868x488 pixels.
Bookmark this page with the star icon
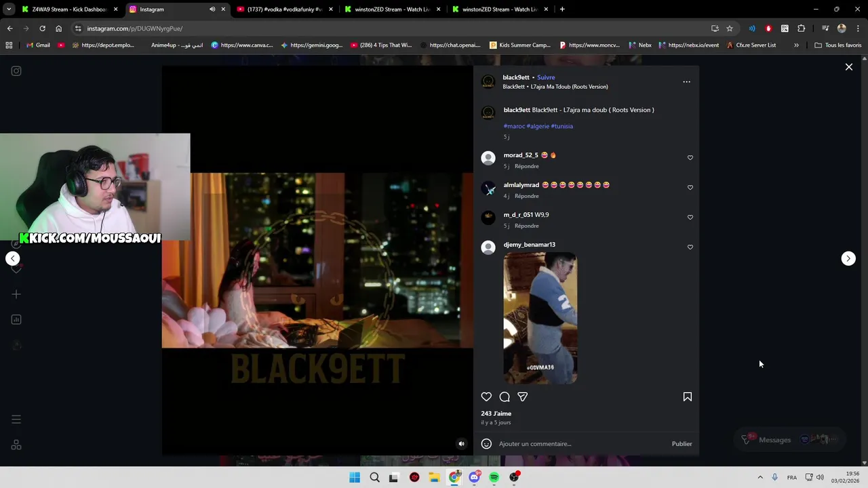[x=730, y=28]
